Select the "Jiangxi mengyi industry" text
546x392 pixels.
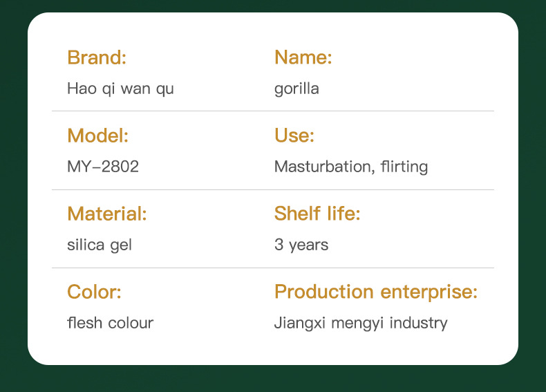361,323
